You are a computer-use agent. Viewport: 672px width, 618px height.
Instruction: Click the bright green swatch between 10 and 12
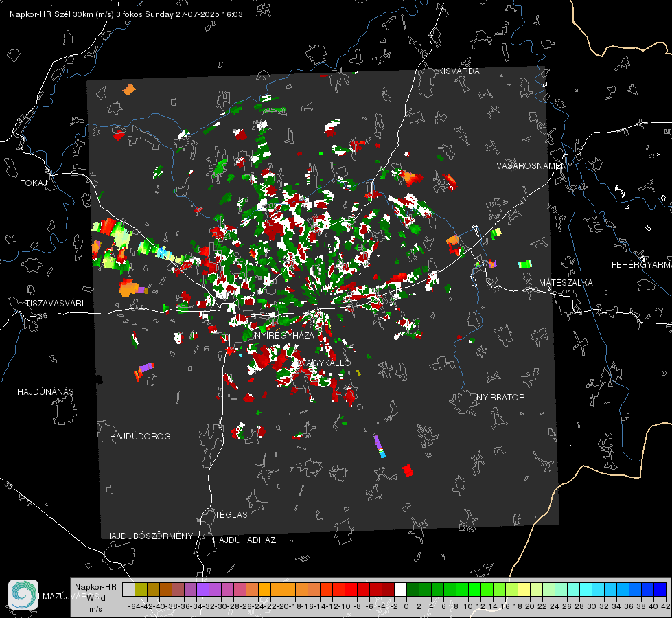[474, 589]
